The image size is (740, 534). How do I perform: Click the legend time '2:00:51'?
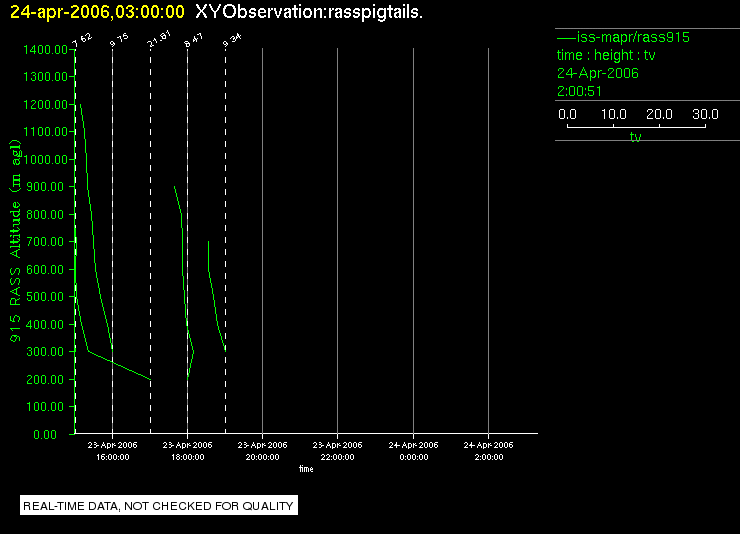tap(579, 91)
